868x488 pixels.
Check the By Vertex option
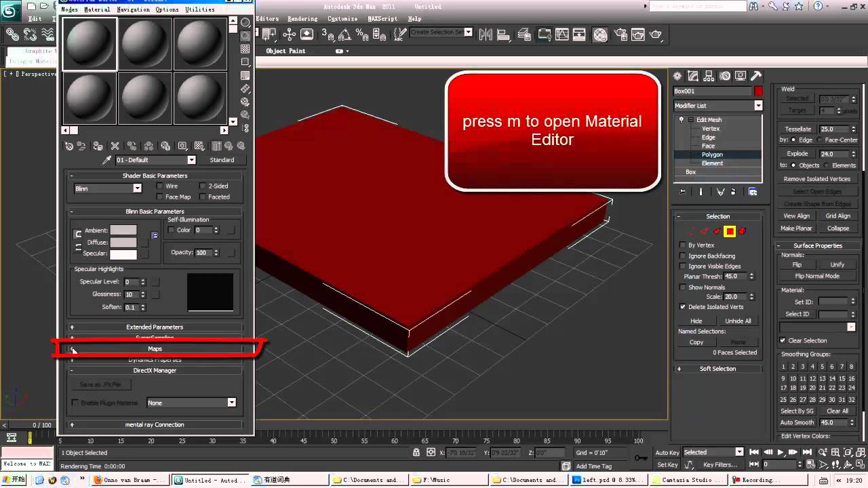(x=683, y=245)
